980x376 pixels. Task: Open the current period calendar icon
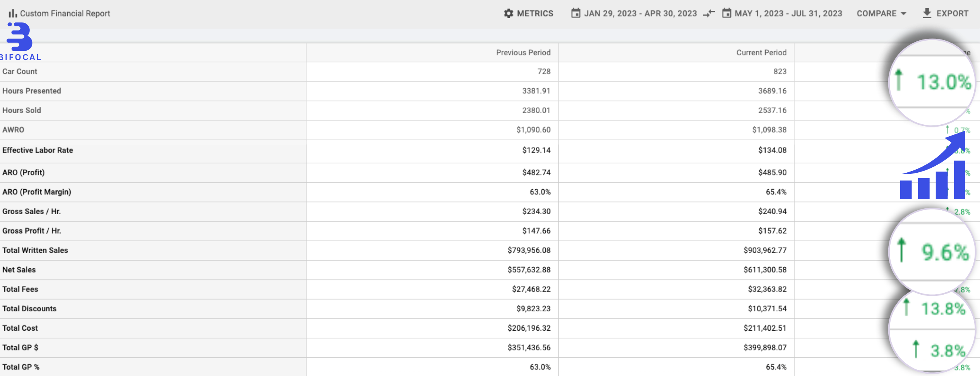726,14
